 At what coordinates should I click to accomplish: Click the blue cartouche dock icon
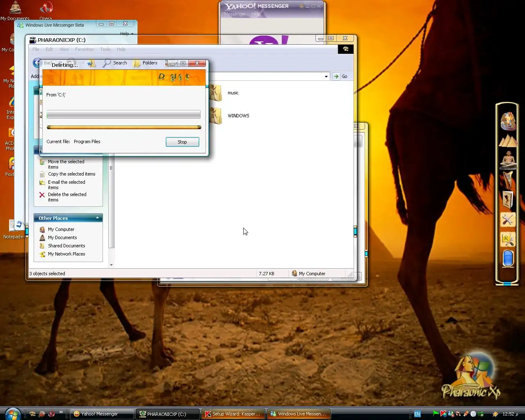(508, 259)
